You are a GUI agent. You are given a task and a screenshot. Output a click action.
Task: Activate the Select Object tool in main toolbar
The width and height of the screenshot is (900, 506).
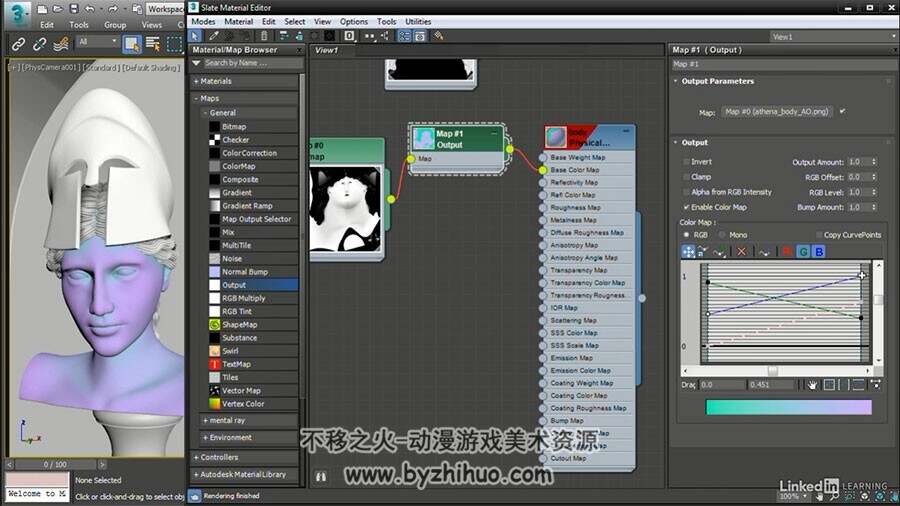click(131, 44)
